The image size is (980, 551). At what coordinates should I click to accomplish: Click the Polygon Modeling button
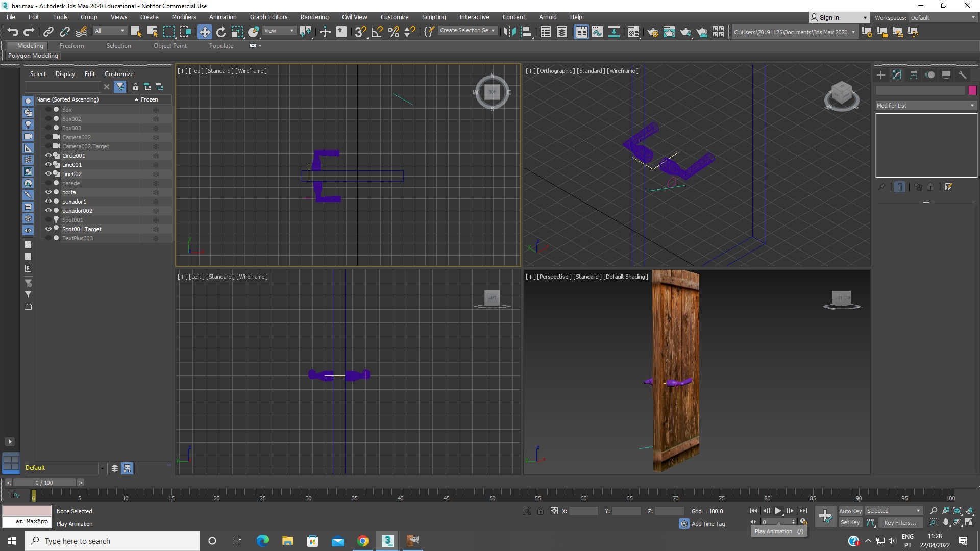(x=33, y=56)
